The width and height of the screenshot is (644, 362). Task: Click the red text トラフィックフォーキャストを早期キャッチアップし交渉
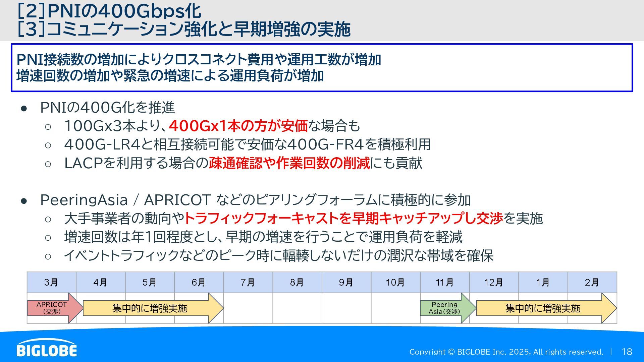343,219
